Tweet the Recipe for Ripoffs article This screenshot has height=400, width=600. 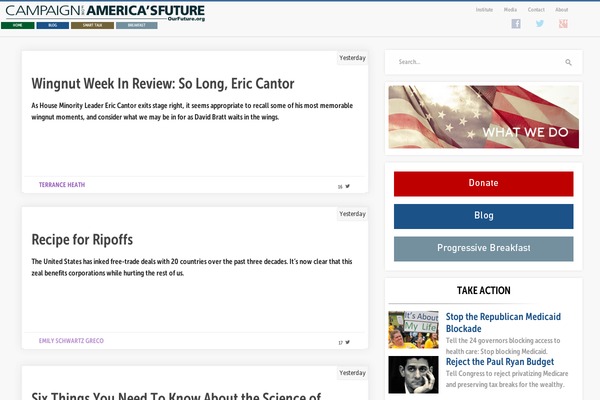[347, 342]
